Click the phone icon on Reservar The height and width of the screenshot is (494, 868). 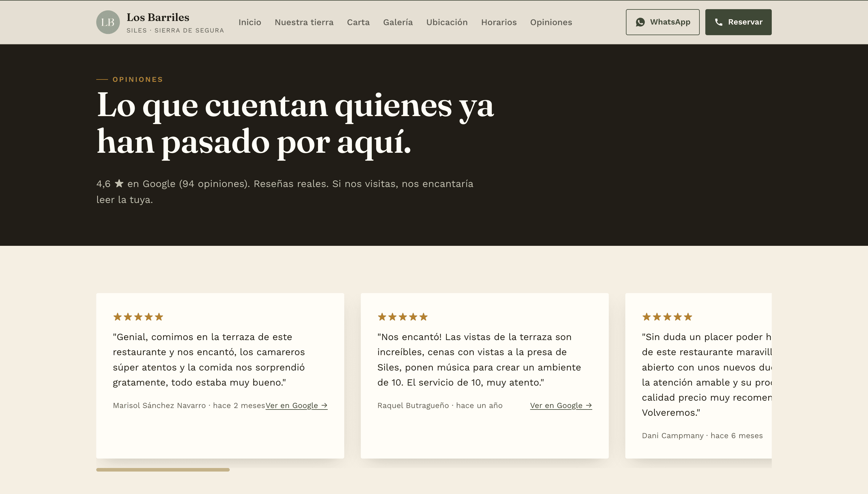click(x=719, y=22)
